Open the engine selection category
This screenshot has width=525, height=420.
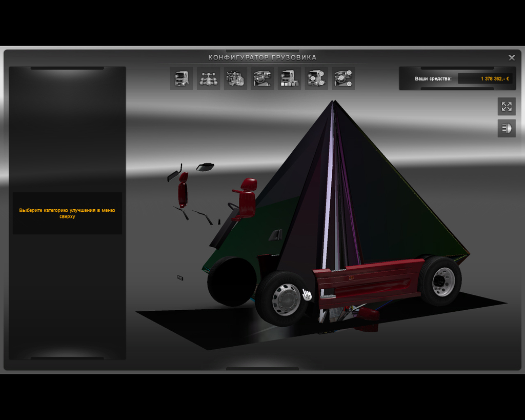(235, 77)
